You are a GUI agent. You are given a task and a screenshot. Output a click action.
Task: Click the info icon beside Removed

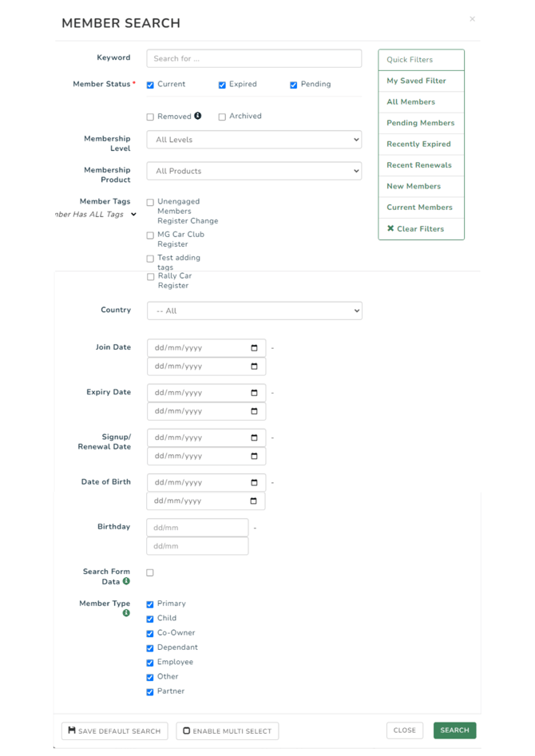tap(198, 116)
